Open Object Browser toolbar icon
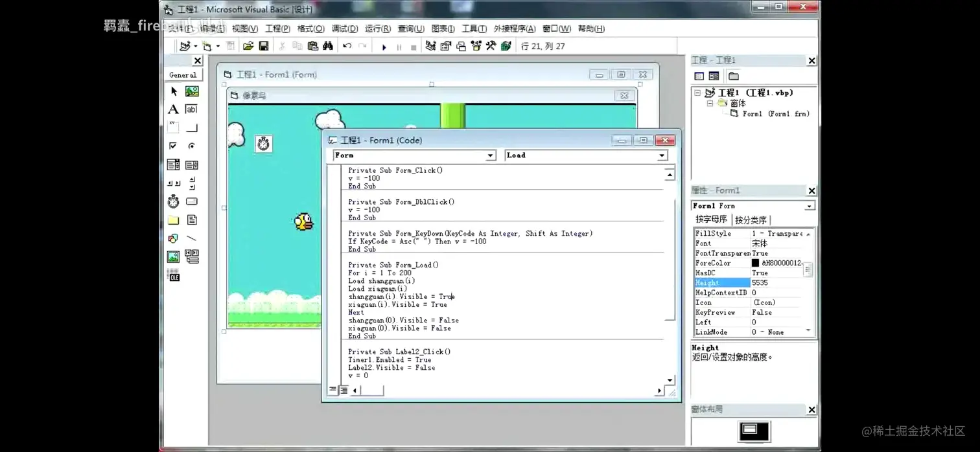 click(476, 46)
